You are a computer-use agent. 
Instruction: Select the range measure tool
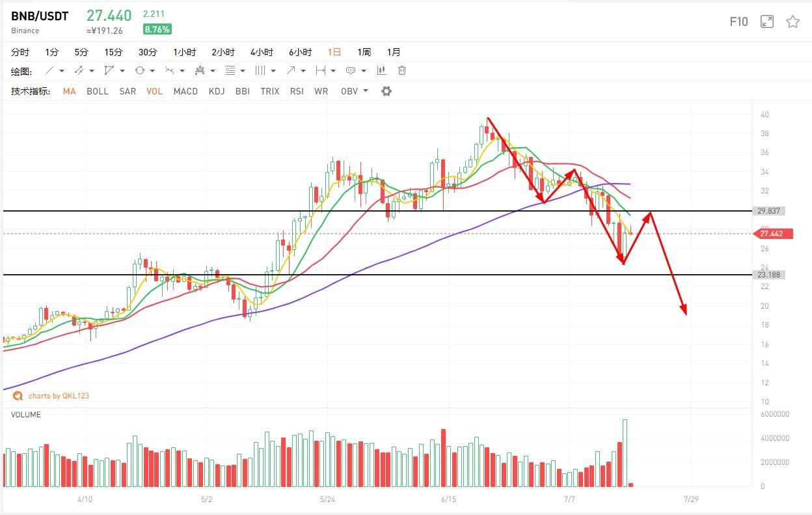tap(320, 70)
